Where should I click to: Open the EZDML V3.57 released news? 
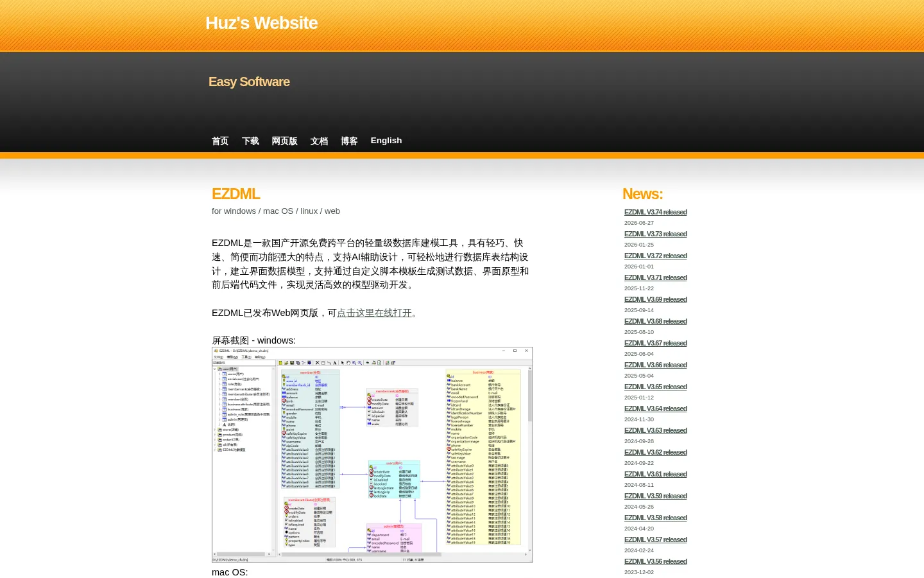(655, 539)
